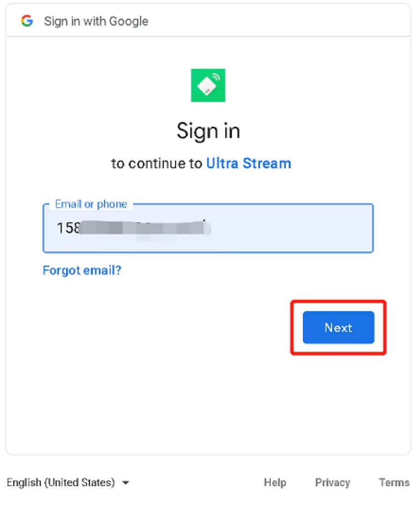The width and height of the screenshot is (420, 505).
Task: Open the Ultra Stream app link
Action: coord(249,163)
